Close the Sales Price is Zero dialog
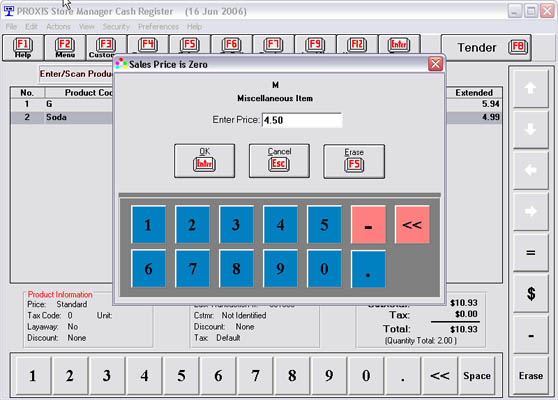The image size is (558, 400). [x=436, y=64]
